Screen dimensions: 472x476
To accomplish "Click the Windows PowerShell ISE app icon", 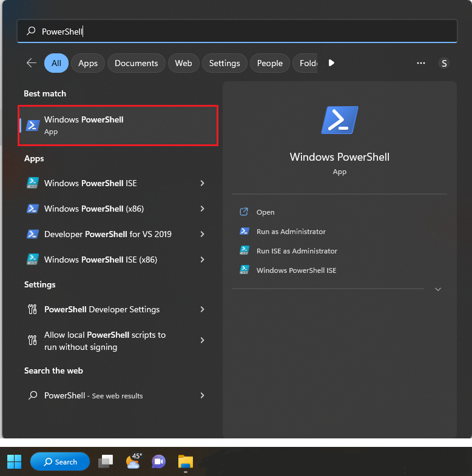I will tap(33, 183).
